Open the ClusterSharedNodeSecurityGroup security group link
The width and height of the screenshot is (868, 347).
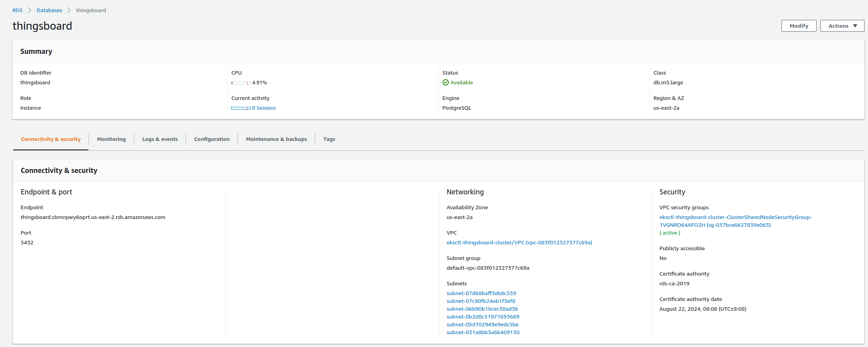735,221
